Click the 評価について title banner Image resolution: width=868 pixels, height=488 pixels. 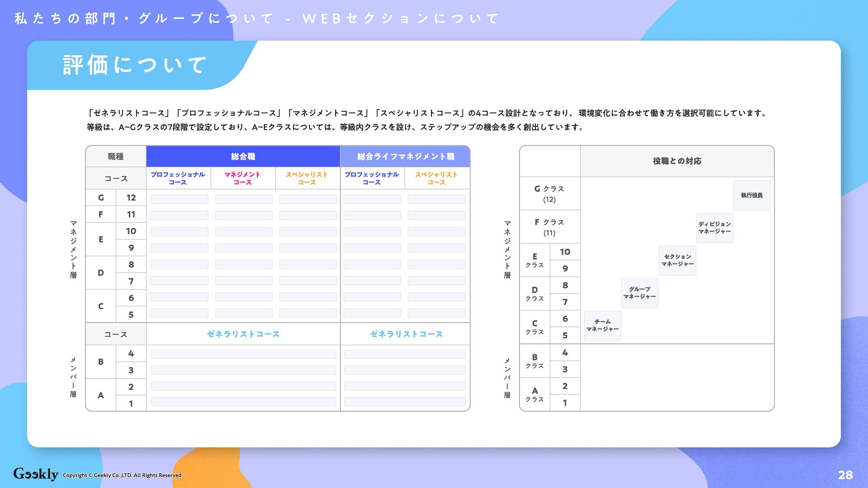point(135,65)
